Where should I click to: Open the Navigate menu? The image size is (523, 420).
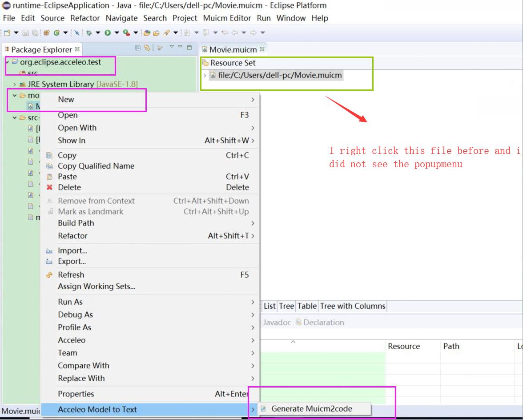coord(121,18)
